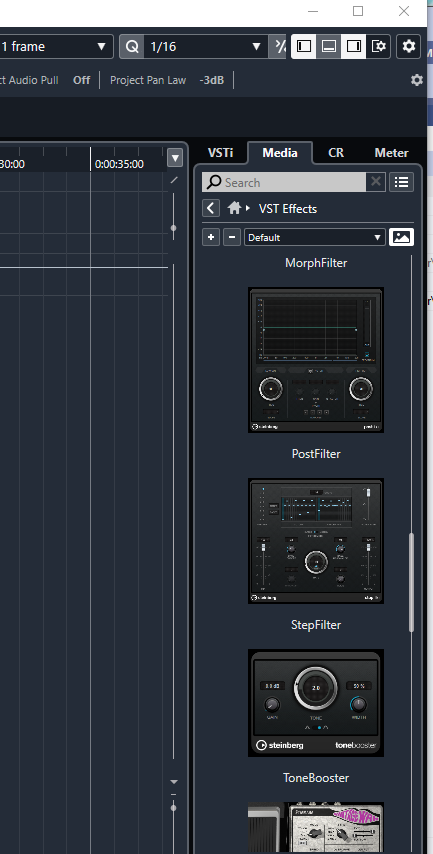Screen dimensions: 433x854
Task: Switch to the Media tab
Action: click(280, 153)
